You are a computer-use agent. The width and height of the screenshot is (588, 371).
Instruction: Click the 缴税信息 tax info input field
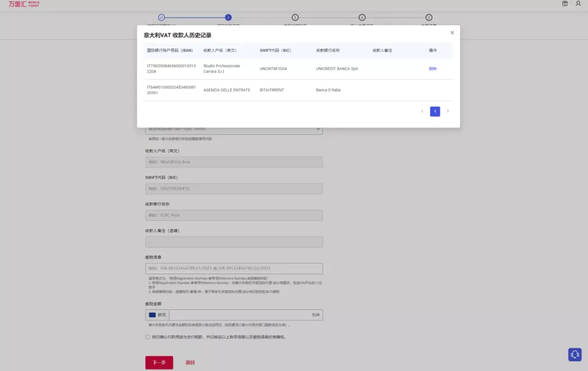click(x=234, y=268)
